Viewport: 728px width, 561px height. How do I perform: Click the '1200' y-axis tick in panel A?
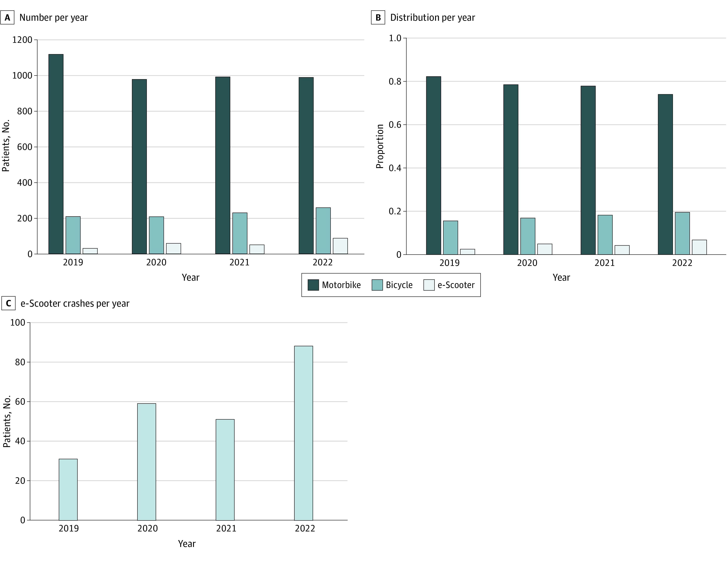point(22,40)
